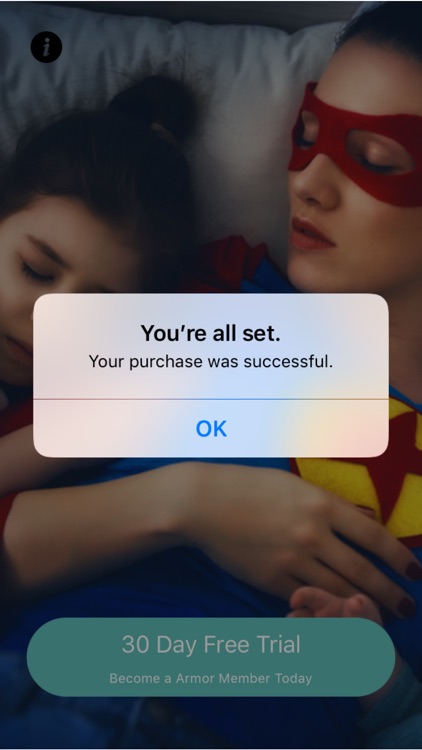Screen dimensions: 422x750
Task: Select the Become a Armor Member Today text
Action: 211,678
